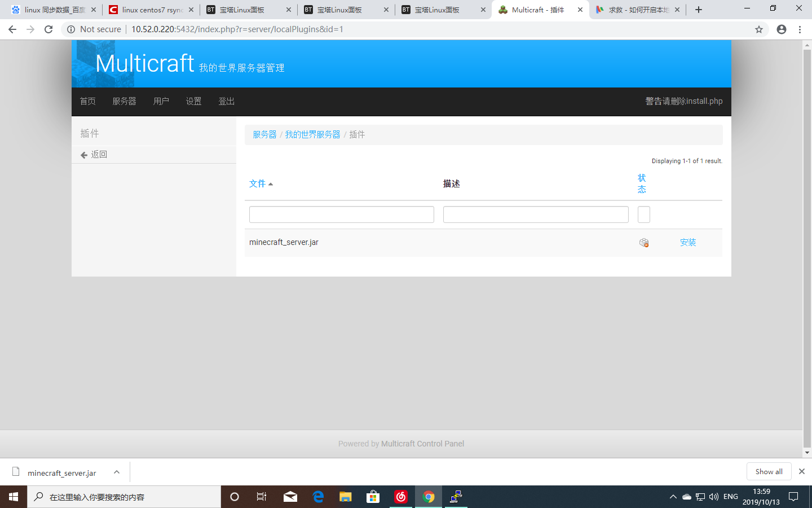Reload the current page
The image size is (812, 508).
(48, 29)
